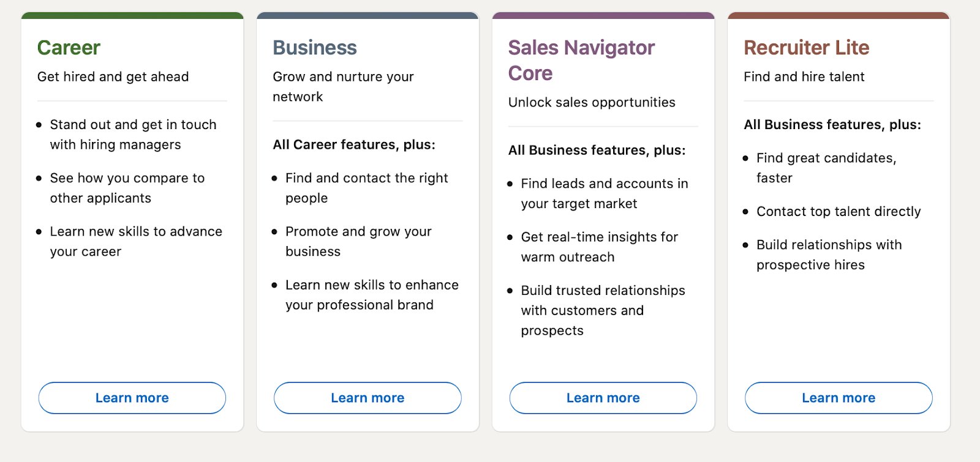The image size is (980, 462).
Task: Click 'Promote and grow your business' bullet
Action: 358,241
